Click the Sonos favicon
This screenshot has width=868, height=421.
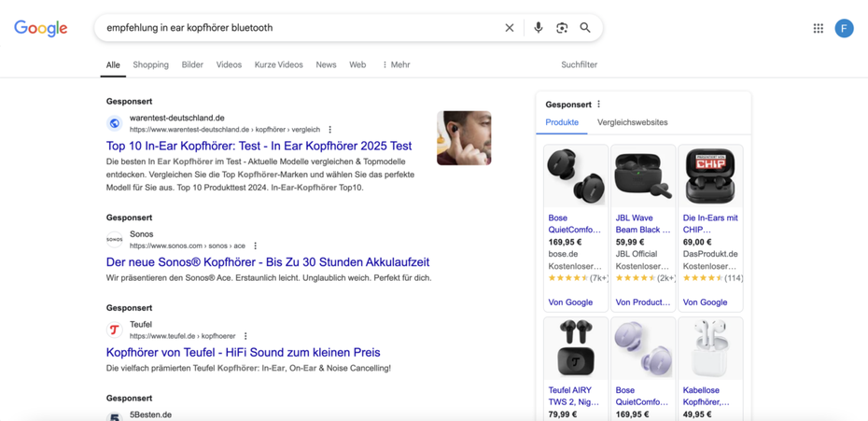tap(115, 239)
